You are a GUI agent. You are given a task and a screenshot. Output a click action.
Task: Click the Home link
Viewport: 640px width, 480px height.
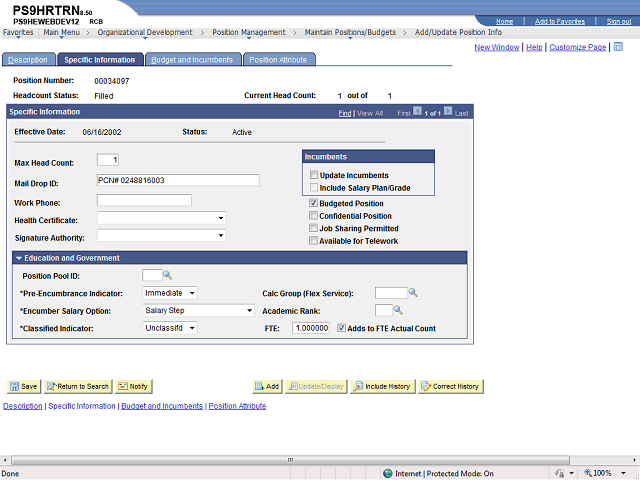point(504,22)
